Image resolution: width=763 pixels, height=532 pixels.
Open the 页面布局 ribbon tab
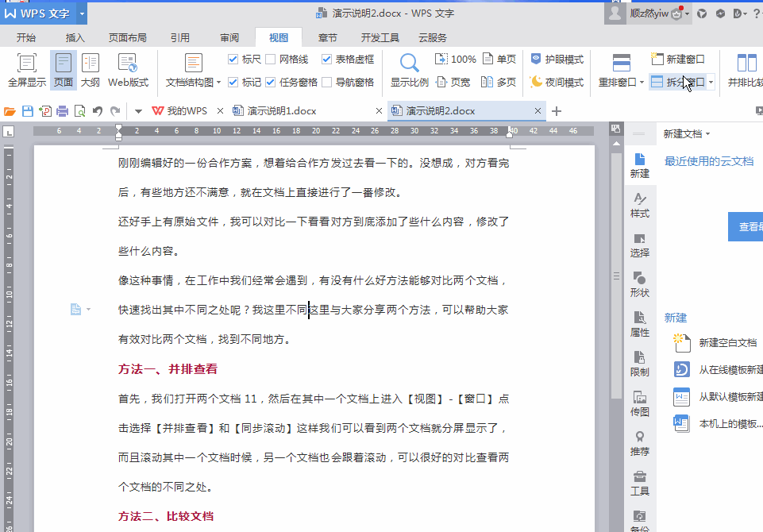pyautogui.click(x=128, y=37)
